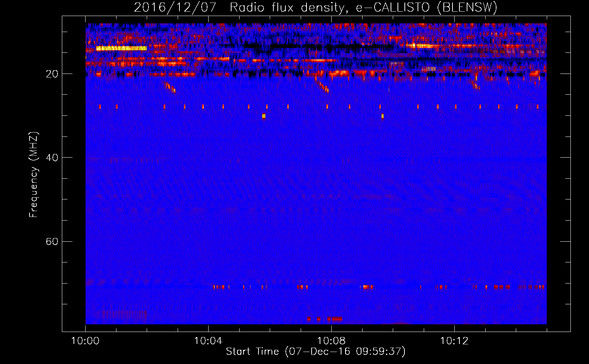
Task: Click the 40 MHz frequency tick label
Action: pyautogui.click(x=52, y=158)
